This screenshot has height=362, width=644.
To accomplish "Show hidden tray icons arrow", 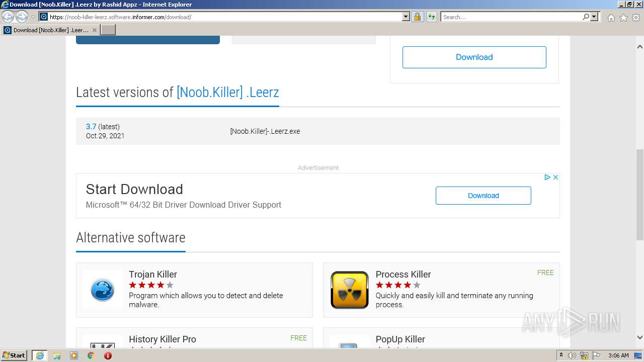I will (x=561, y=355).
